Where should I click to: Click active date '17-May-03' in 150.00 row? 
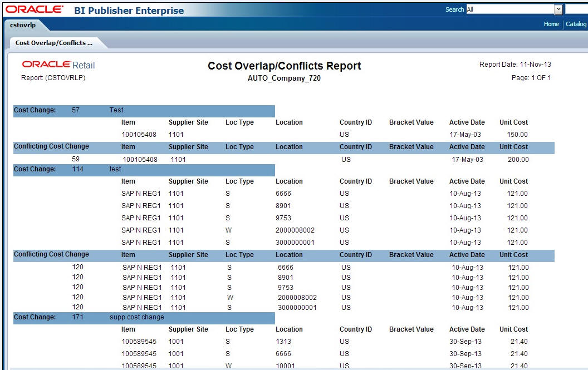pyautogui.click(x=465, y=134)
